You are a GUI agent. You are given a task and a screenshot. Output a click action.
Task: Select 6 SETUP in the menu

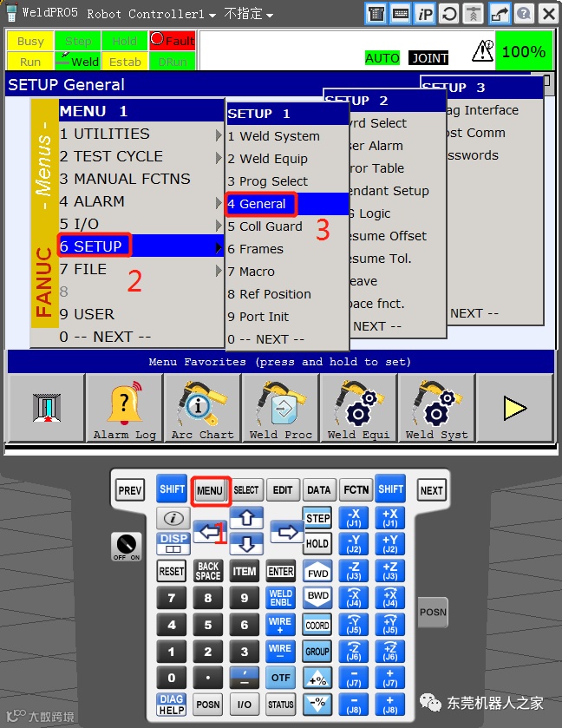141,246
